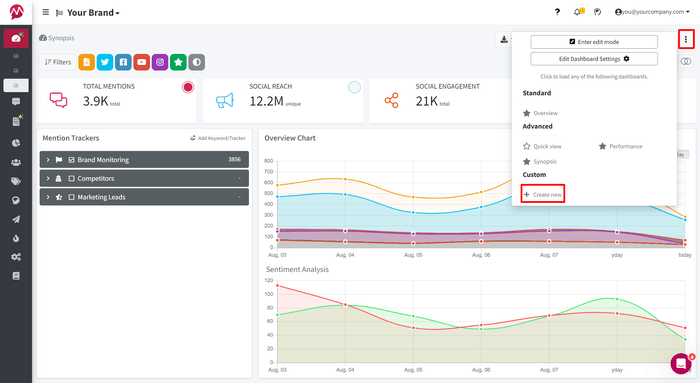Open the you@yourcompany.com account menu
Viewport: 700px width, 383px height.
652,12
